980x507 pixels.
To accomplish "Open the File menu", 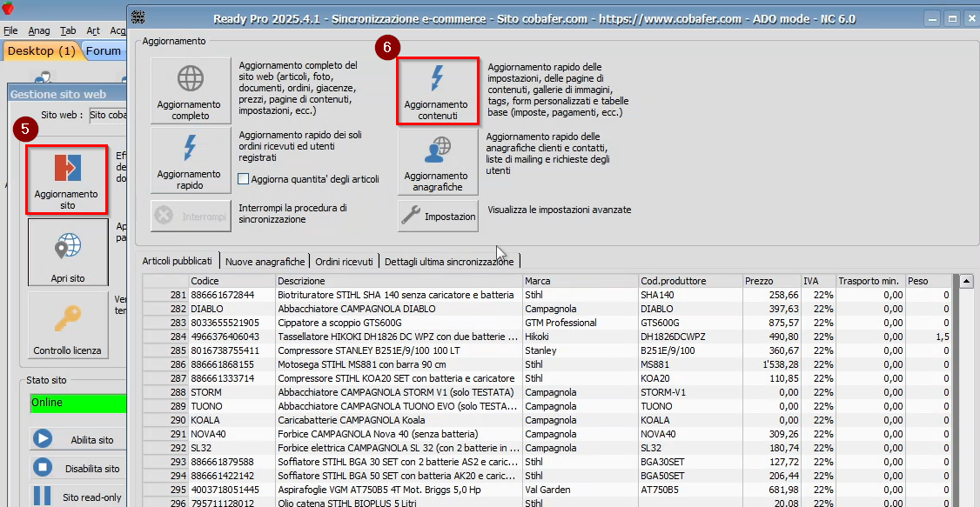I will pos(10,30).
